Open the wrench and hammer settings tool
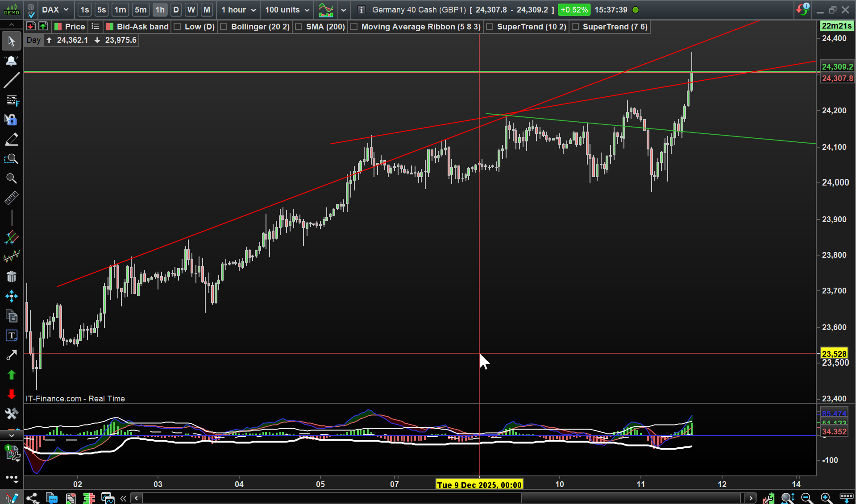856x504 pixels. point(11,414)
